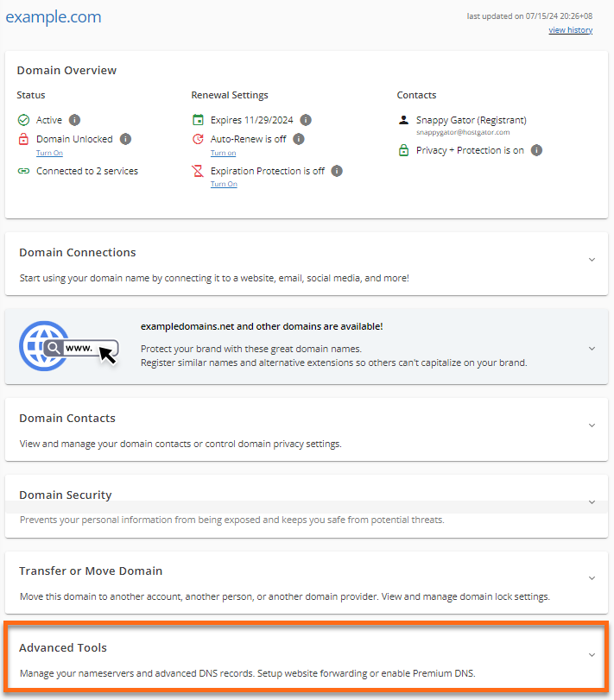Collapse the Transfer or Move Domain panel chevron

pyautogui.click(x=592, y=578)
